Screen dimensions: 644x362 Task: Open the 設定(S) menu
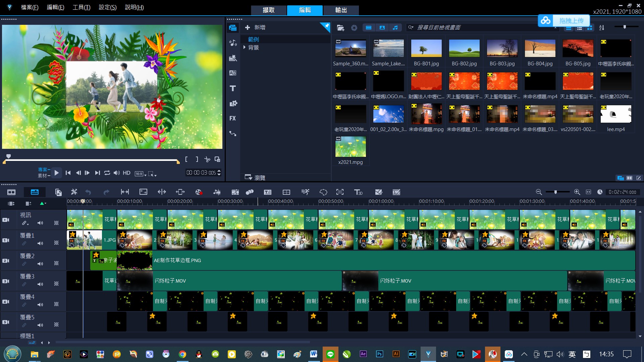pos(108,7)
